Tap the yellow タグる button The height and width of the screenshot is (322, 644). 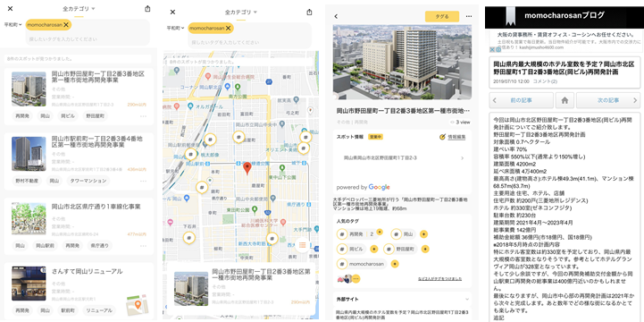442,16
